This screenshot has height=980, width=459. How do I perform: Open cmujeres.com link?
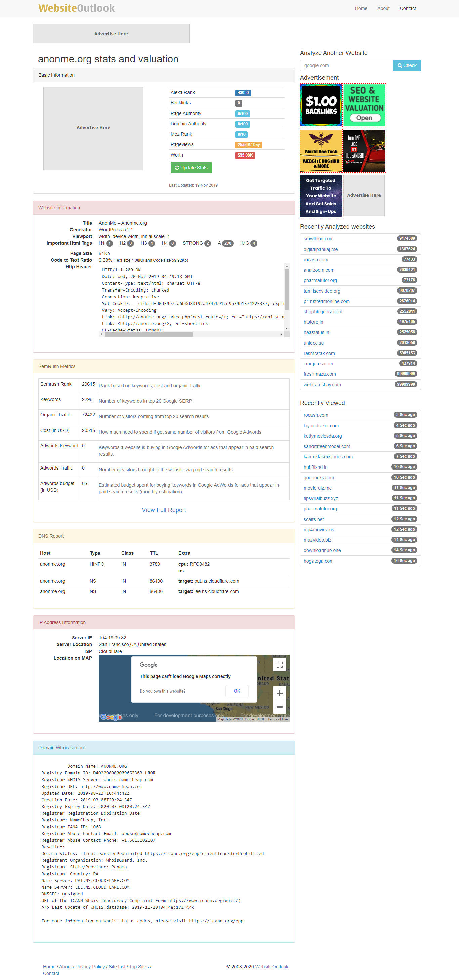click(318, 363)
